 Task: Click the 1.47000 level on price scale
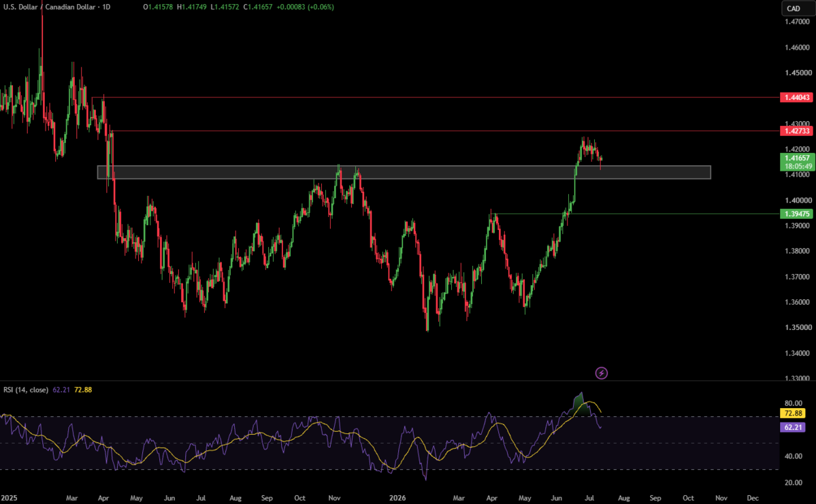tap(797, 22)
